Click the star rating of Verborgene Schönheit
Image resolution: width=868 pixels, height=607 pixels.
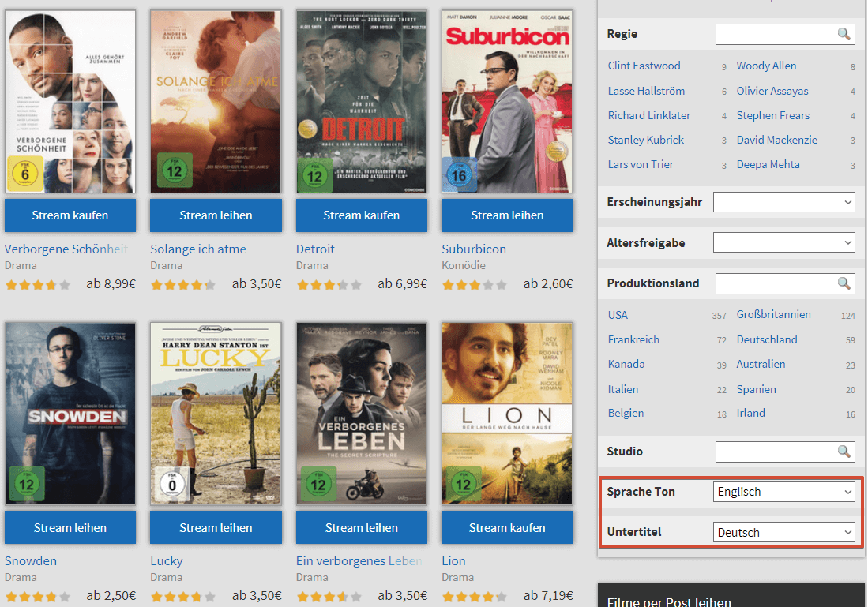tap(38, 285)
